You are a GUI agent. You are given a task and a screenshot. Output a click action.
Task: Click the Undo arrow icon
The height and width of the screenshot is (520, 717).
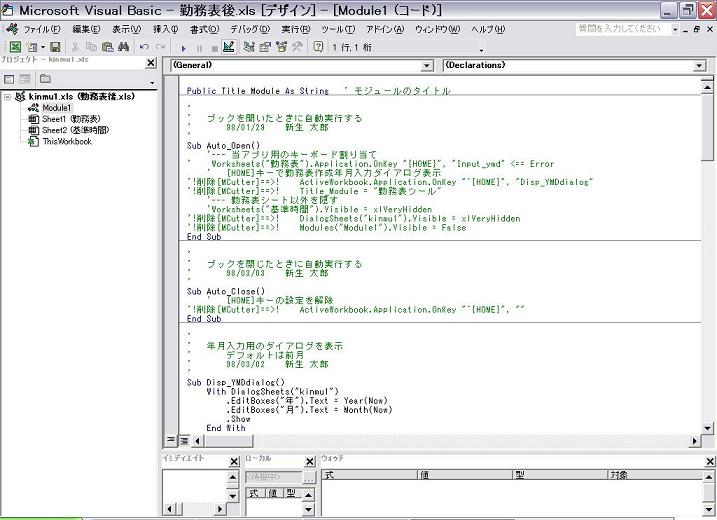[144, 47]
